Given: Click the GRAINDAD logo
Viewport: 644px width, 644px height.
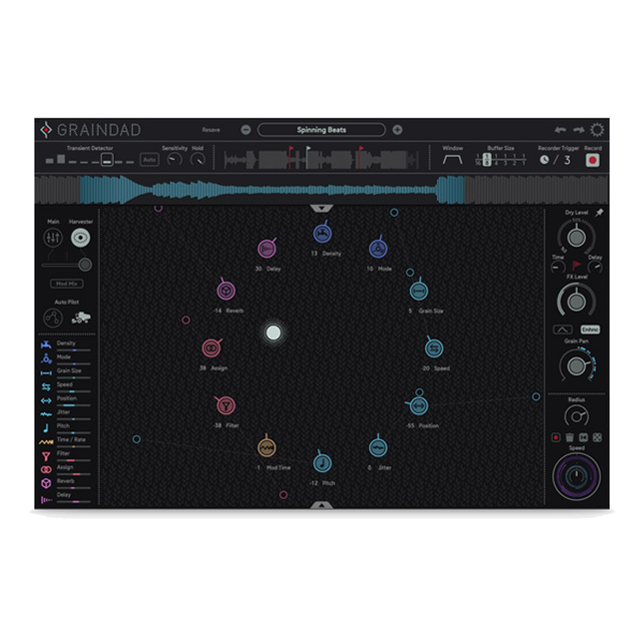Looking at the screenshot, I should (x=91, y=130).
